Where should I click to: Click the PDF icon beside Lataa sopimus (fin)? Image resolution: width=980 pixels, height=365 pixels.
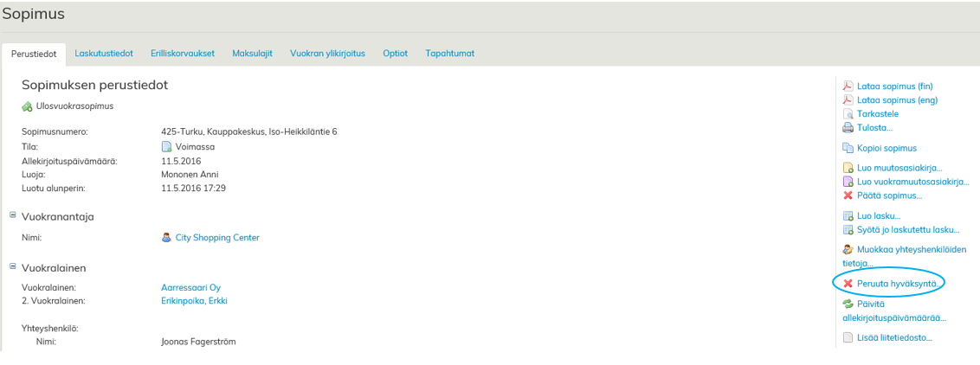(848, 86)
